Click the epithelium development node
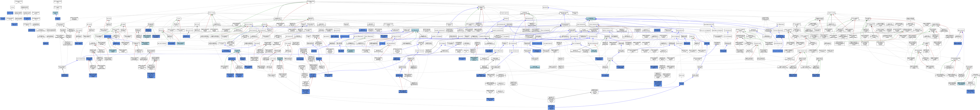Image resolution: width=980 pixels, height=110 pixels. click(x=608, y=30)
